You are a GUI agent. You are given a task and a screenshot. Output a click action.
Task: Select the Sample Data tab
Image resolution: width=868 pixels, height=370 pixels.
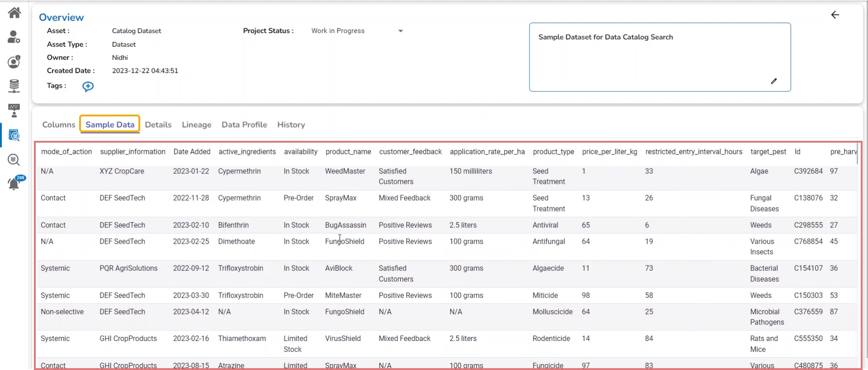tap(110, 125)
